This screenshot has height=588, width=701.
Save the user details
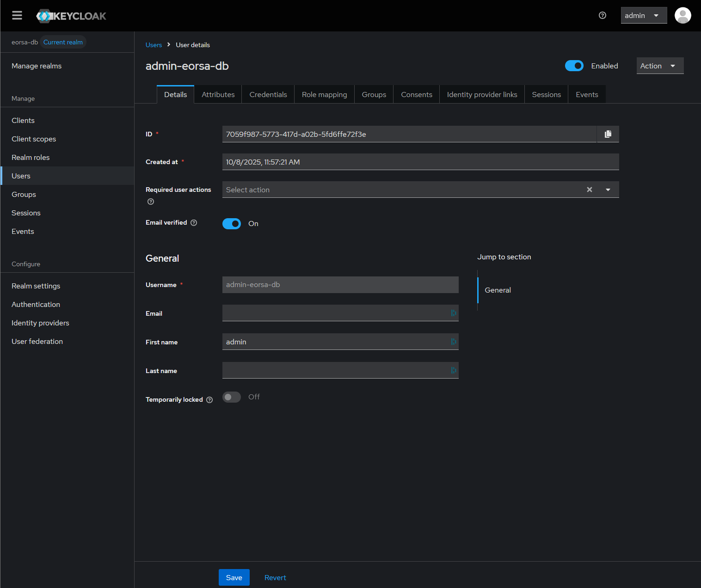(x=234, y=577)
